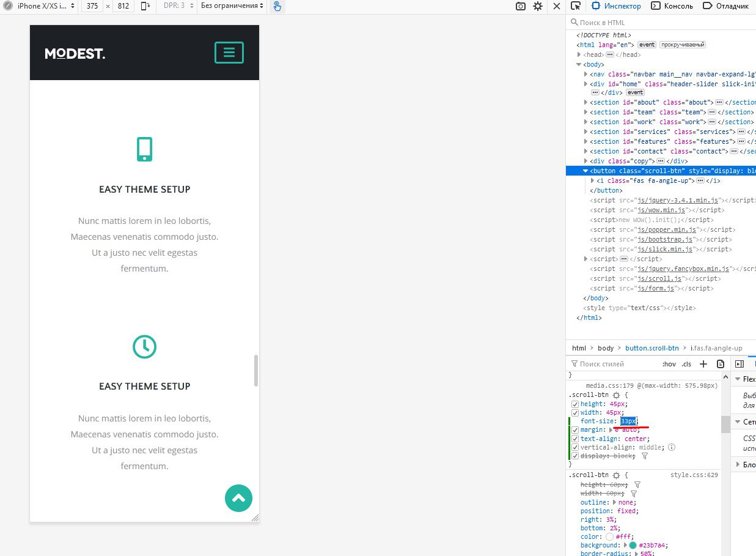Collapse the body element node
The width and height of the screenshot is (756, 556).
coord(579,64)
